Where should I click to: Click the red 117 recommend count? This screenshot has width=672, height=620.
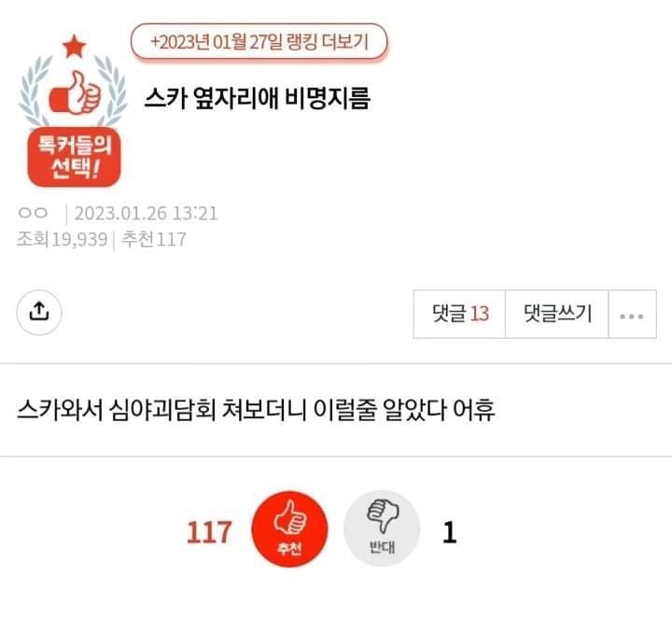(209, 531)
